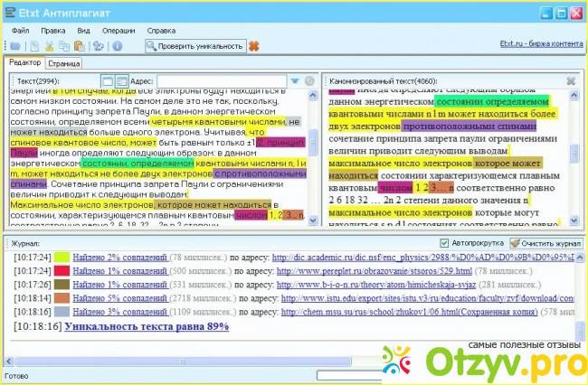Click the orange X cancel-check icon
Image resolution: width=588 pixels, height=385 pixels.
tap(254, 46)
